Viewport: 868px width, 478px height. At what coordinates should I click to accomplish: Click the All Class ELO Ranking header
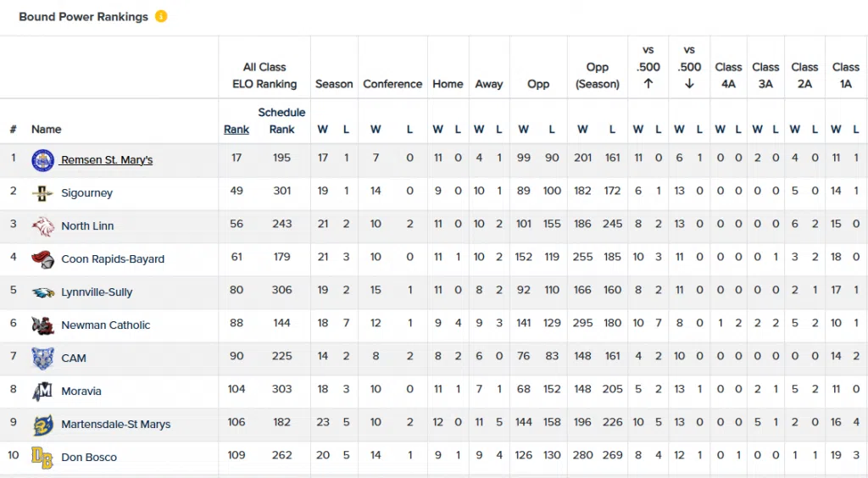(264, 75)
